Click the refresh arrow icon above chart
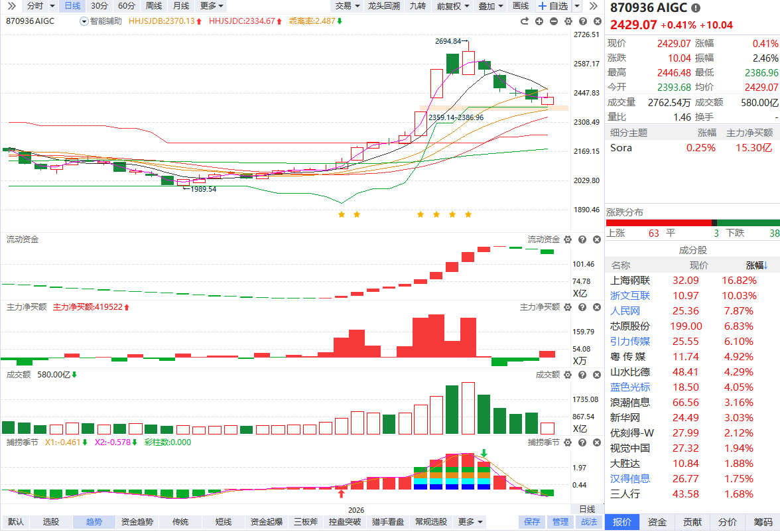 pos(524,21)
